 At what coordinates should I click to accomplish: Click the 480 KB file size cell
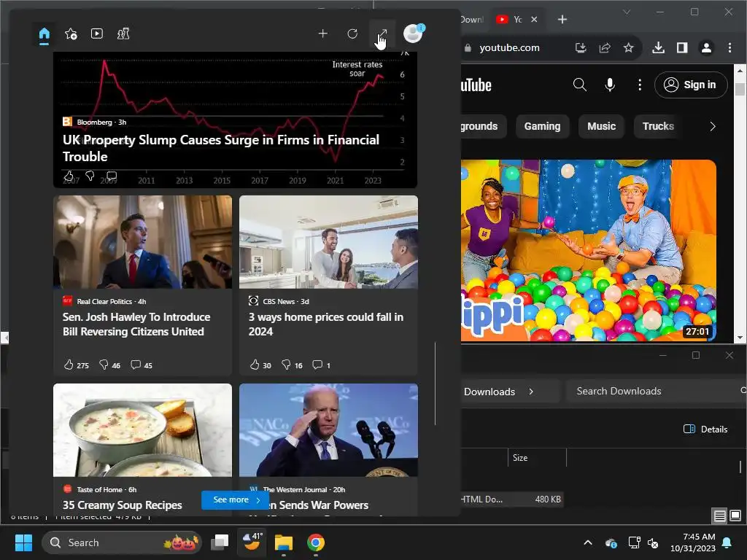click(x=548, y=499)
